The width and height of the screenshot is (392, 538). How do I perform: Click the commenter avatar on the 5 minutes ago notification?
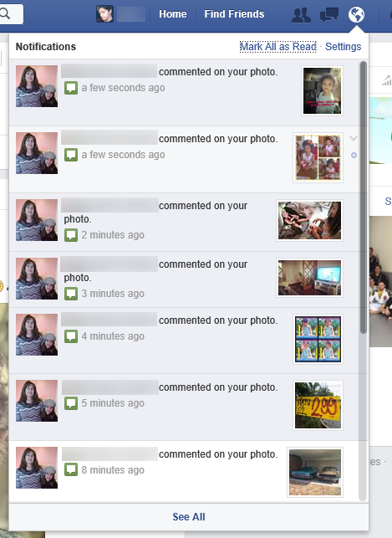[x=37, y=401]
